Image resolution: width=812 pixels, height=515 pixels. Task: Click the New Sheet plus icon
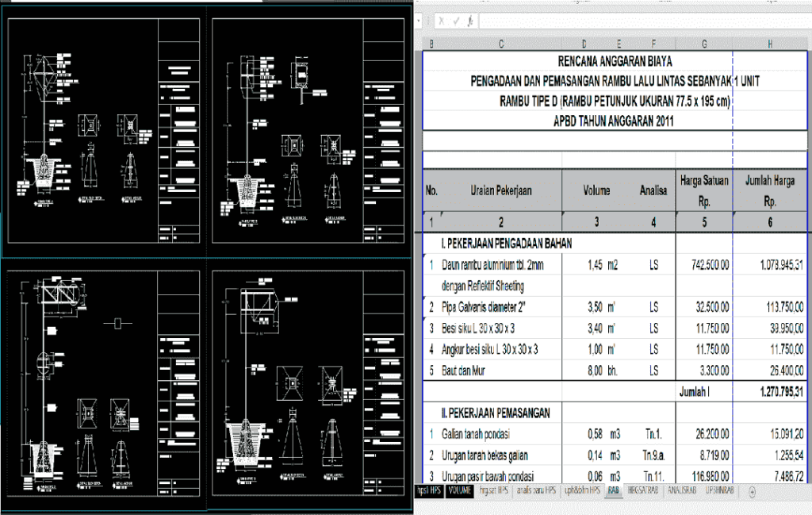pos(753,492)
